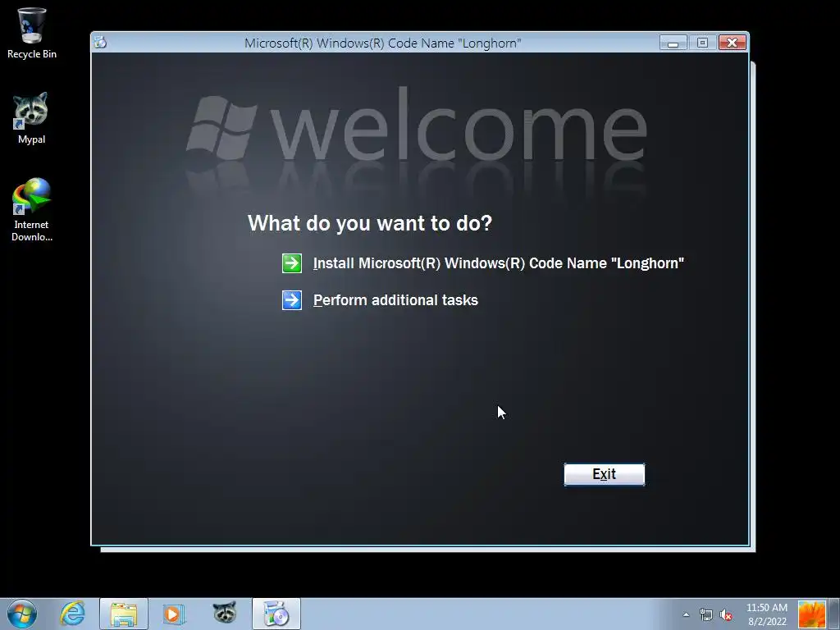The image size is (840, 630).
Task: Minimize the Longhorn setup window
Action: [x=673, y=43]
